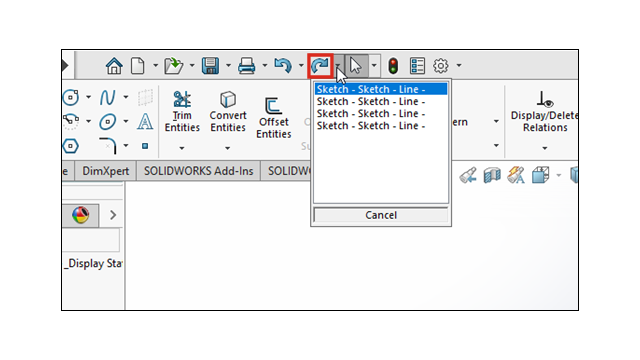Activate the Offset Entities tool
640x360 pixels.
(273, 118)
